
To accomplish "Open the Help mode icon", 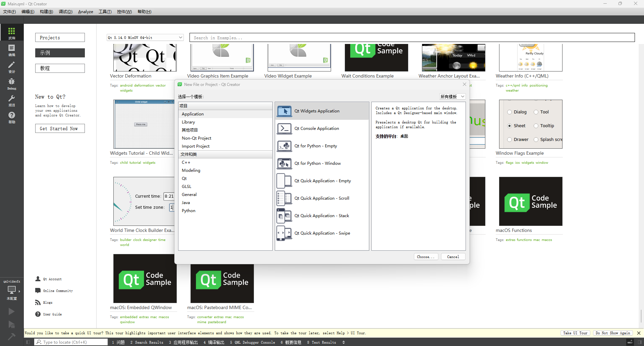I will point(12,116).
